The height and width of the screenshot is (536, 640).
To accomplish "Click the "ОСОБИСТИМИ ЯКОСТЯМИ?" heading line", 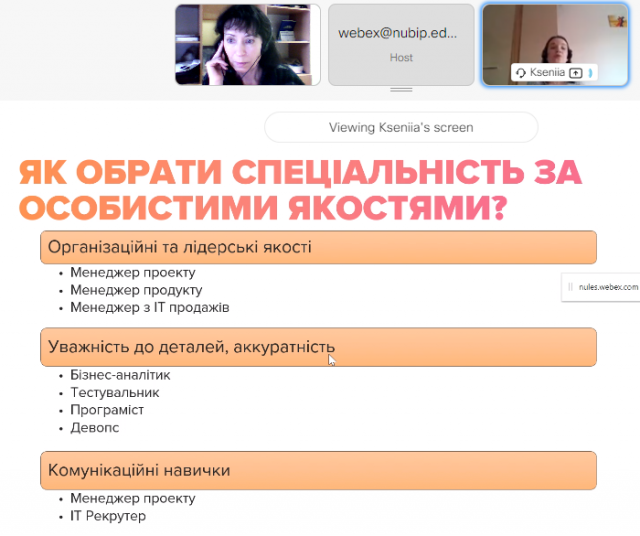I will point(263,208).
